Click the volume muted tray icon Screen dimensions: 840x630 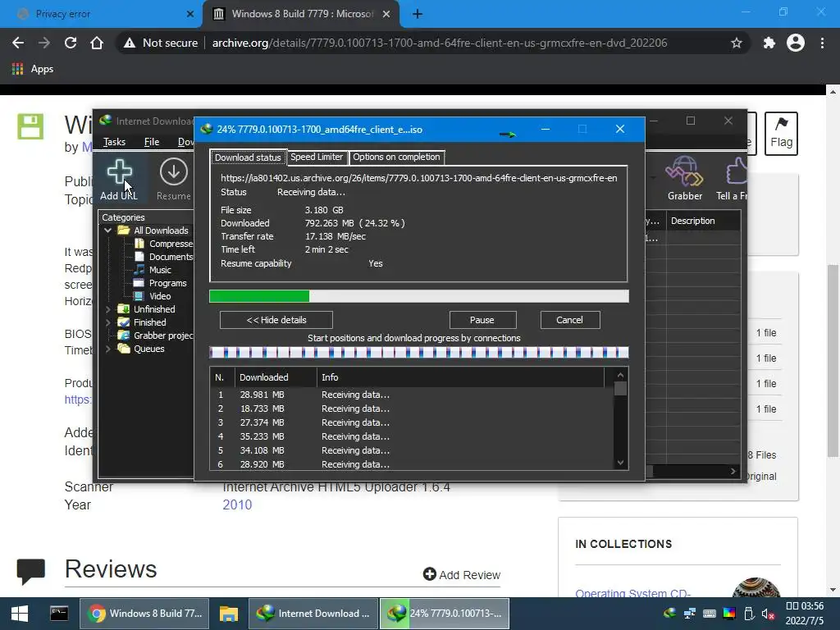point(768,614)
